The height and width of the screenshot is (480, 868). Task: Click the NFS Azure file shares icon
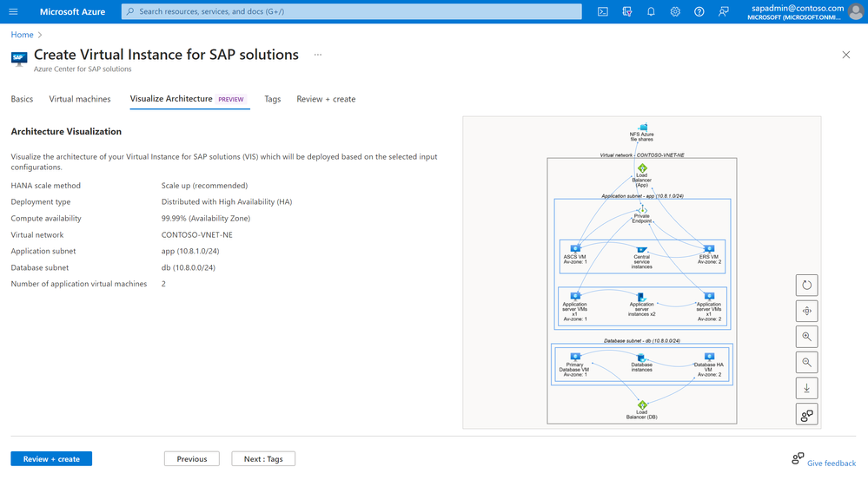(x=642, y=128)
